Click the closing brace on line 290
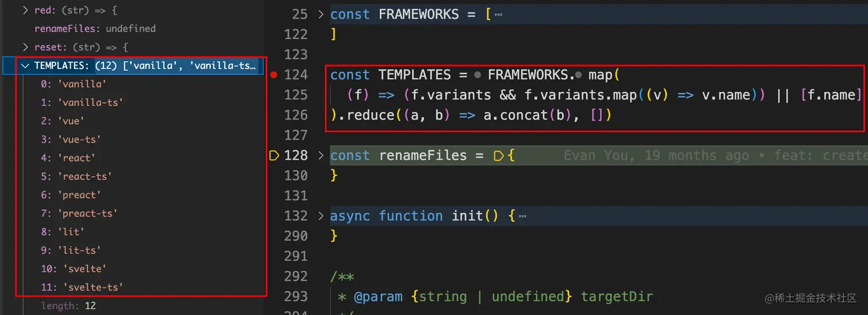 point(334,236)
